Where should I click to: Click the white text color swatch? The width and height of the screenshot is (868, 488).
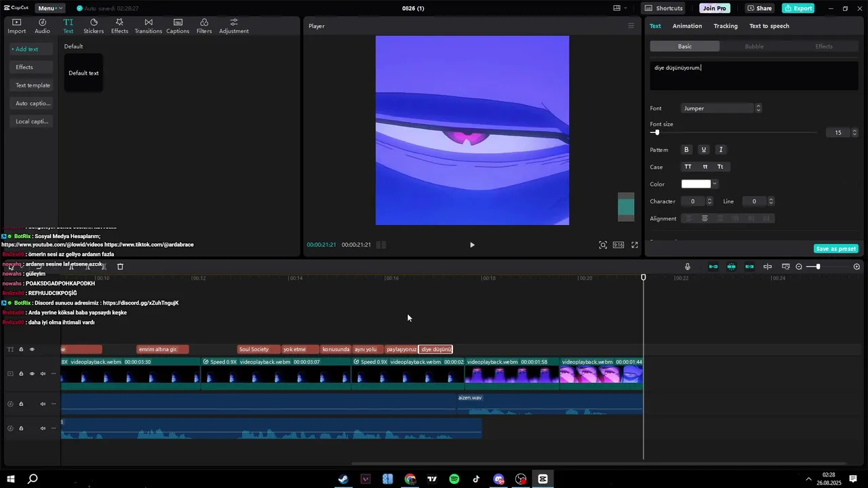696,184
